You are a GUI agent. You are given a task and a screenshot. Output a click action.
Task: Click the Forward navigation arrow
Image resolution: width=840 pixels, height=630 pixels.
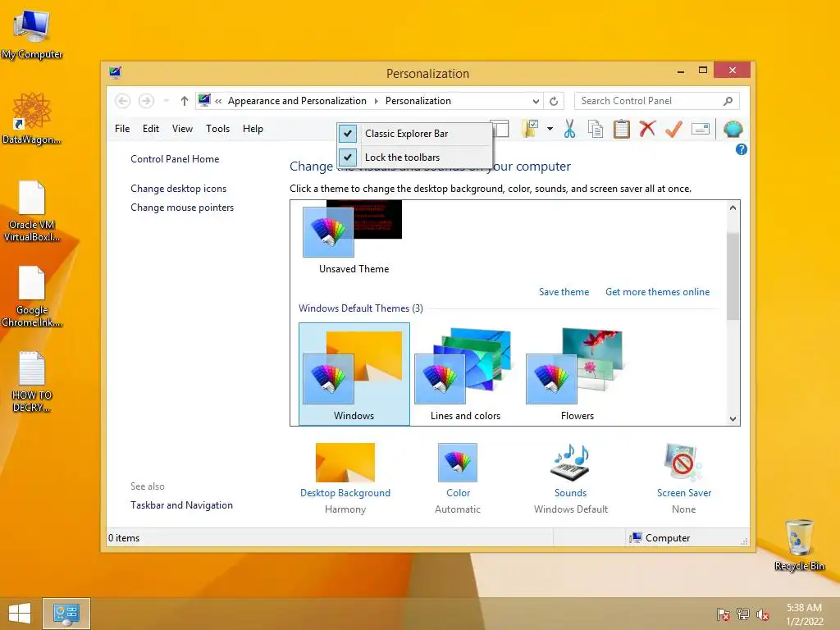coord(146,101)
